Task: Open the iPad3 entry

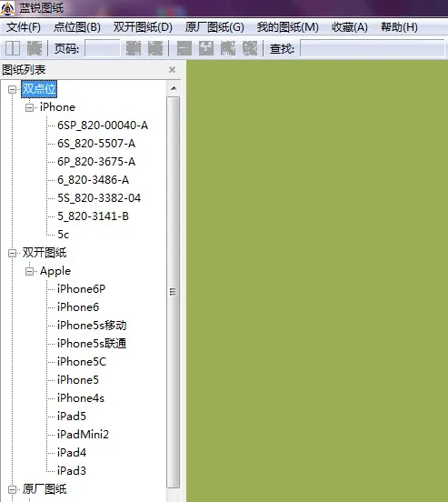Action: (x=72, y=471)
